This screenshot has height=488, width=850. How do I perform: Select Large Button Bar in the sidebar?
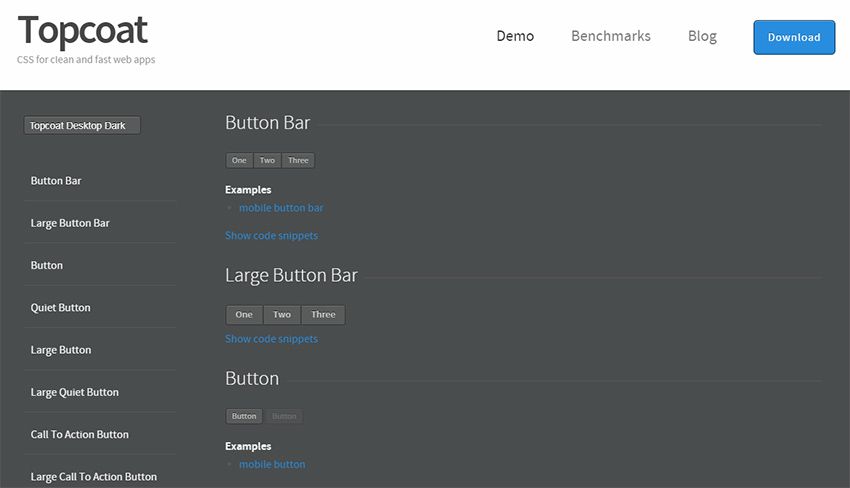point(70,223)
